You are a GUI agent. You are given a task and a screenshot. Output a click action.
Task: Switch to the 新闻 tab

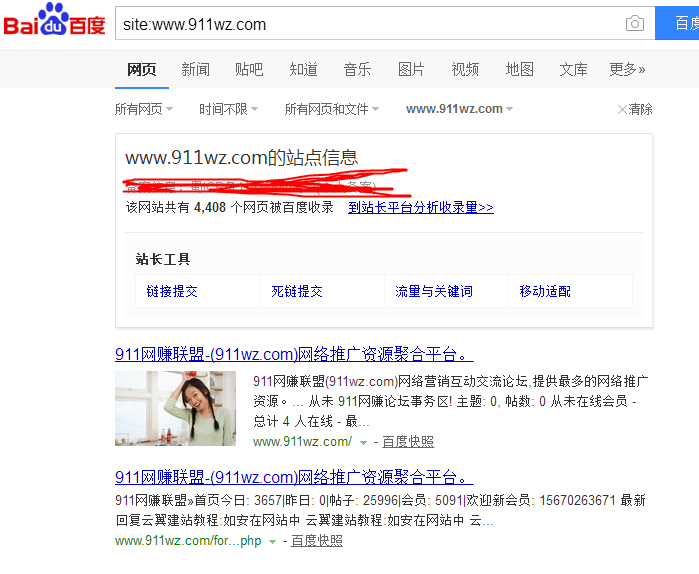click(x=195, y=69)
